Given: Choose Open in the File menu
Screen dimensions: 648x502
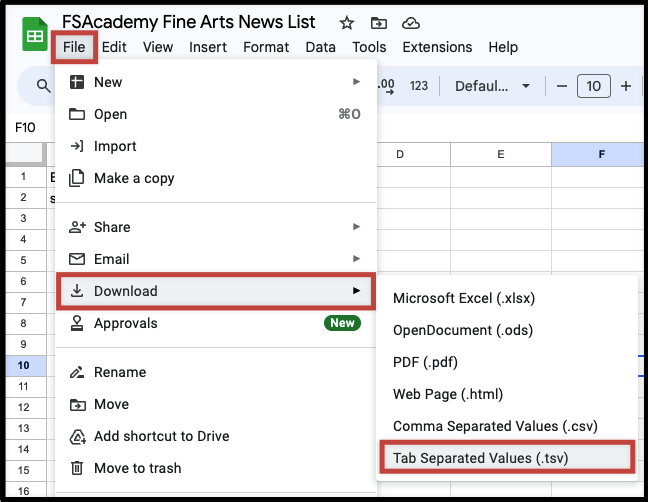Looking at the screenshot, I should point(216,114).
